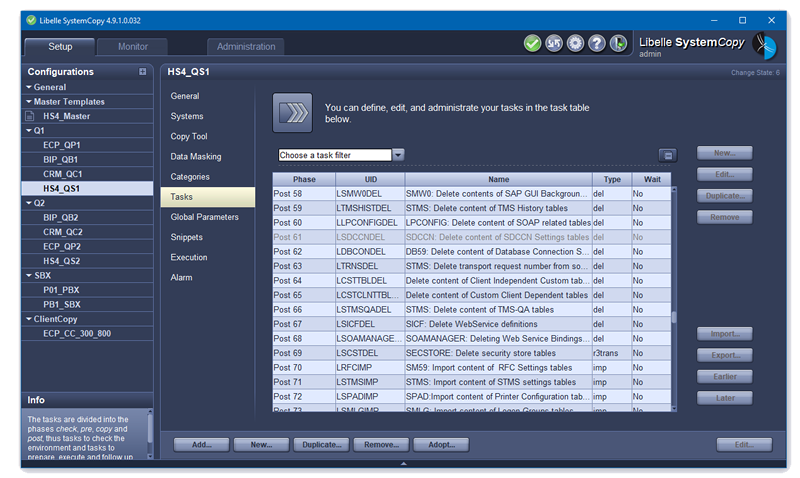This screenshot has height=478, width=800.
Task: Switch to the Monitor tab
Action: pyautogui.click(x=133, y=47)
